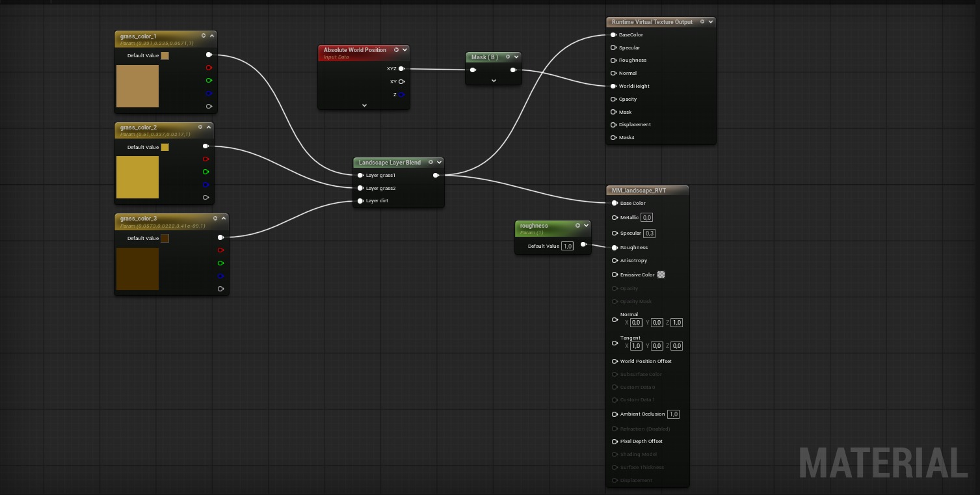This screenshot has width=980, height=495.
Task: Click the roughness node title
Action: pos(534,226)
